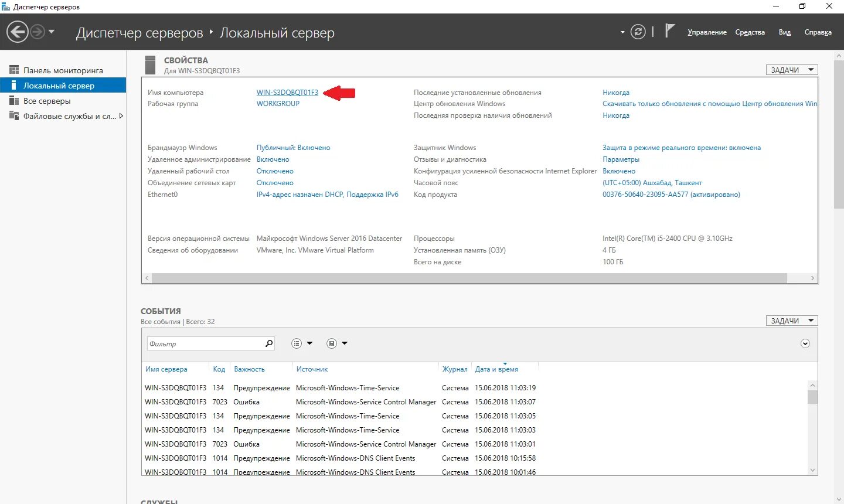The image size is (844, 504).
Task: Click Time-Service event row at 11:03:05
Action: 475,416
